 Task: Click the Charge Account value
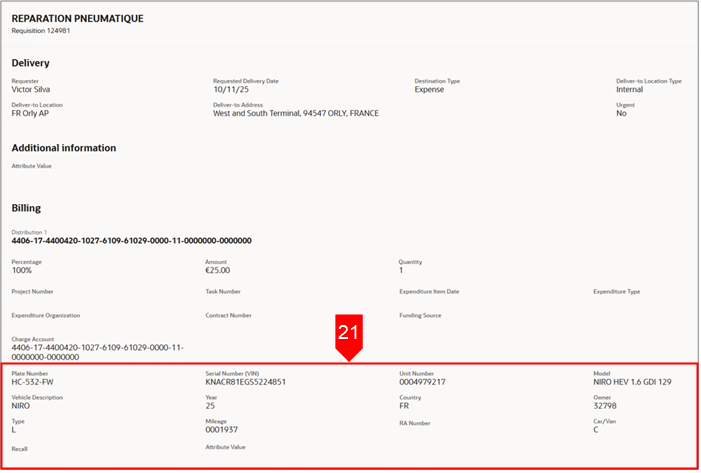97,352
